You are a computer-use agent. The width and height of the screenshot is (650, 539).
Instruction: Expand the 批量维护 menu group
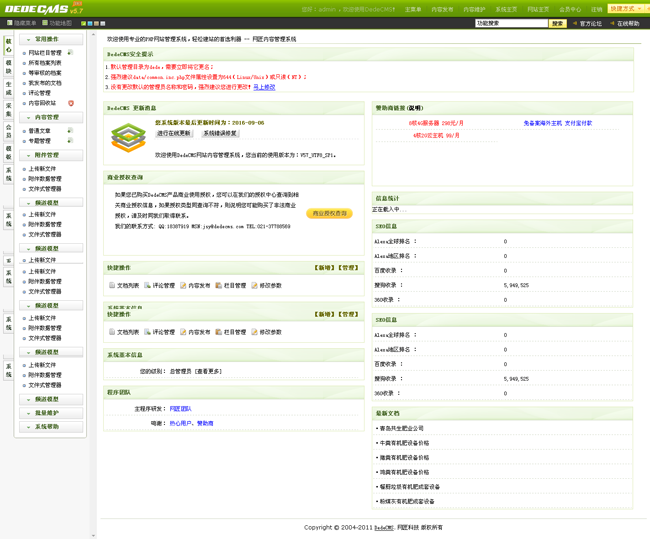click(x=51, y=413)
